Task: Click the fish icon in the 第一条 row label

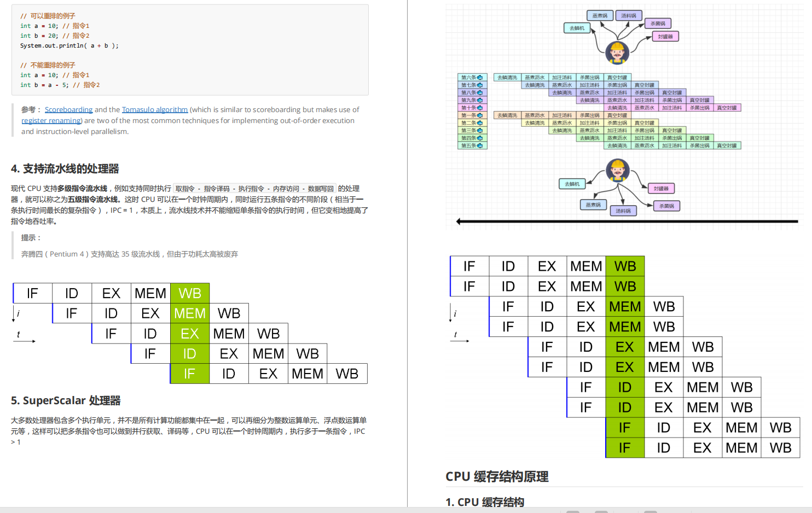Action: 480,115
